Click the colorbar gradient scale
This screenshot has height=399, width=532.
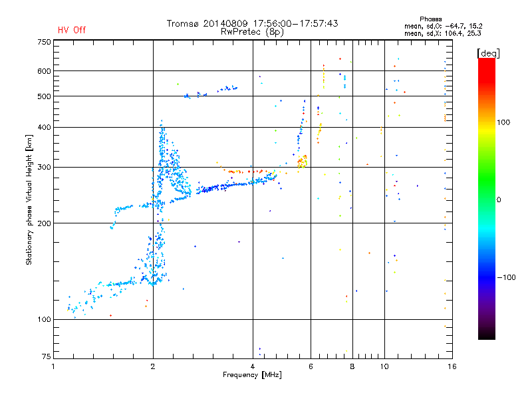[x=487, y=198]
